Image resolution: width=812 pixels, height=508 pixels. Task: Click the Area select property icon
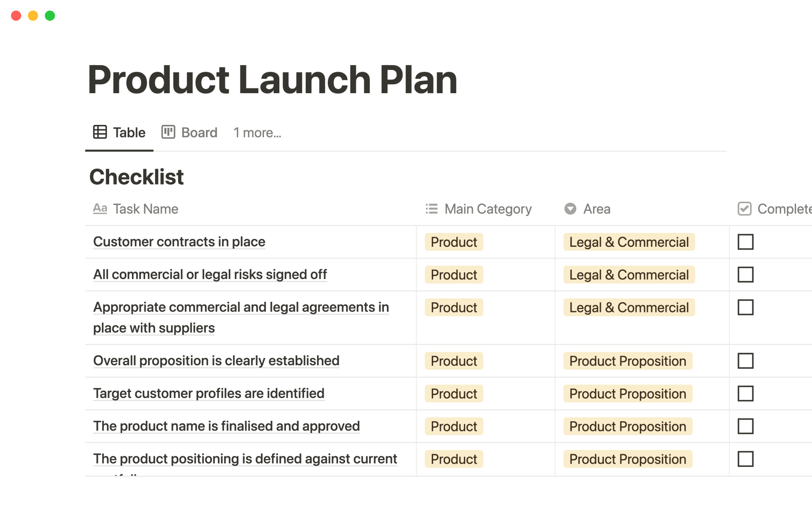coord(570,209)
